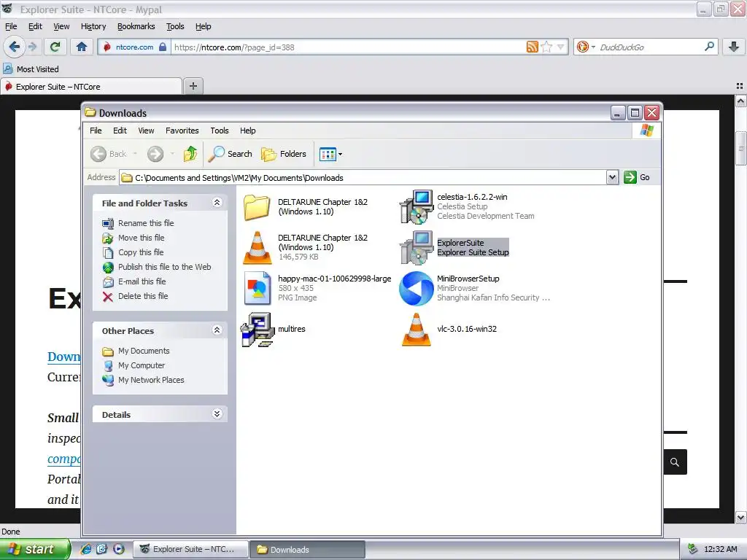Select MiniBrowserSetup installer
The width and height of the screenshot is (747, 560).
pyautogui.click(x=474, y=287)
